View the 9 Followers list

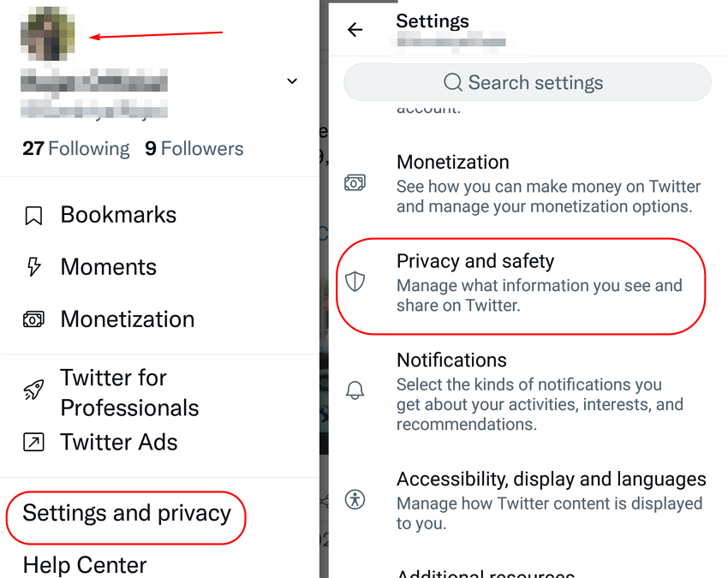pyautogui.click(x=194, y=149)
